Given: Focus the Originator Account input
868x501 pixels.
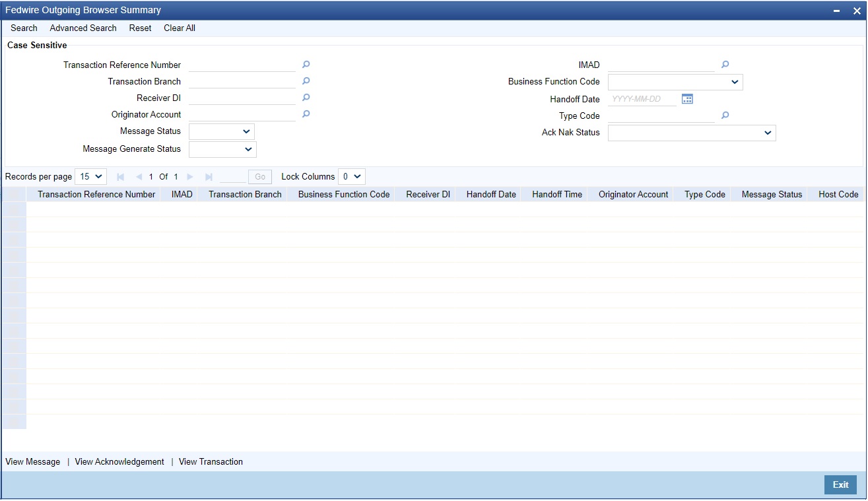Looking at the screenshot, I should [242, 114].
